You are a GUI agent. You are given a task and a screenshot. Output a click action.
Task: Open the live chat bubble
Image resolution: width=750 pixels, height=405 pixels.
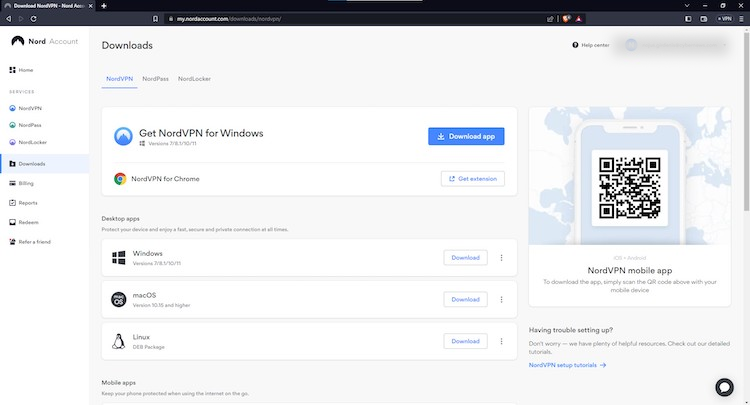(x=724, y=387)
